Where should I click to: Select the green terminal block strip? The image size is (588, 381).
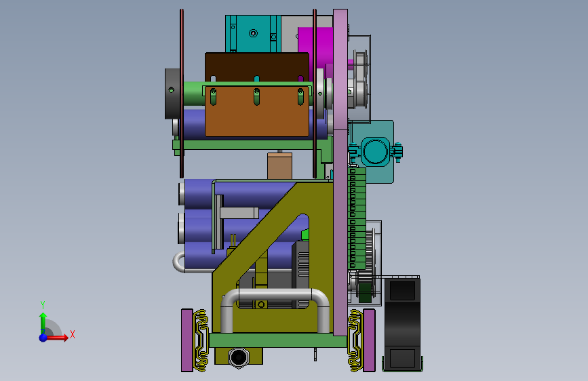(x=357, y=218)
